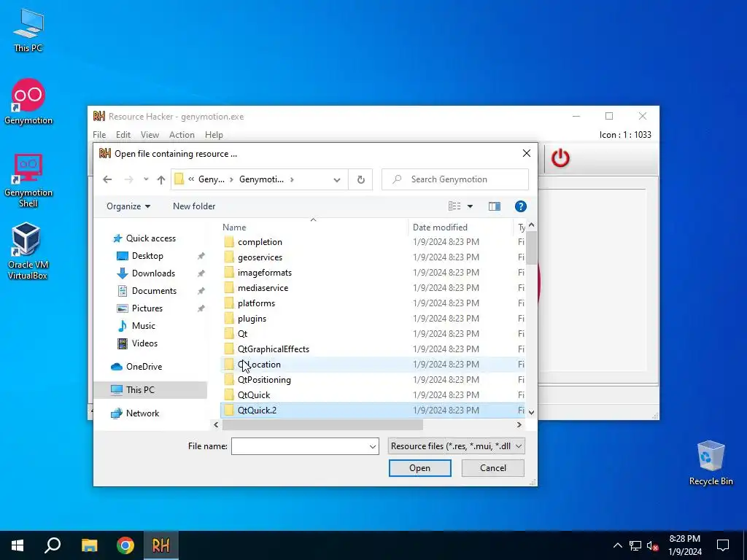Select geoservices folder

click(x=373, y=257)
